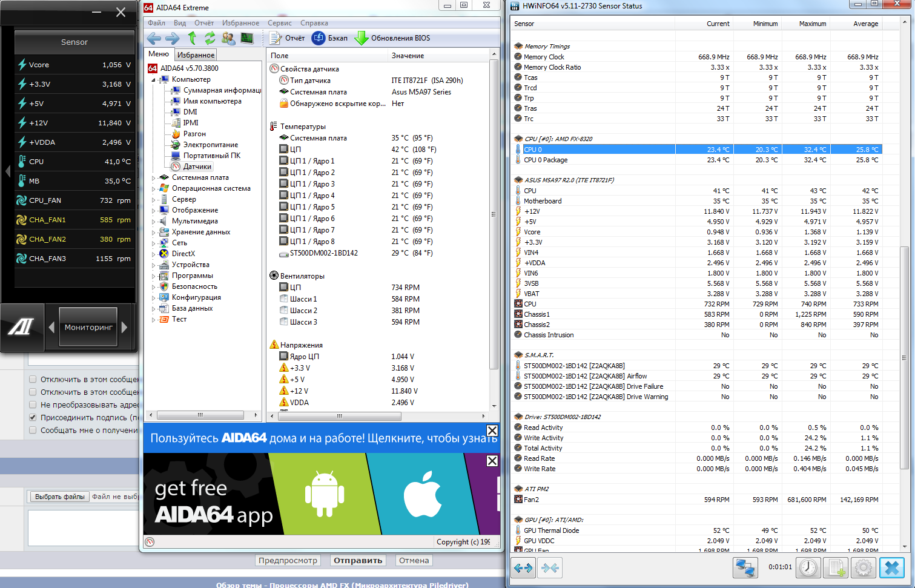This screenshot has width=915, height=588.
Task: Click the HWiNFO expand arrows button
Action: pos(523,568)
